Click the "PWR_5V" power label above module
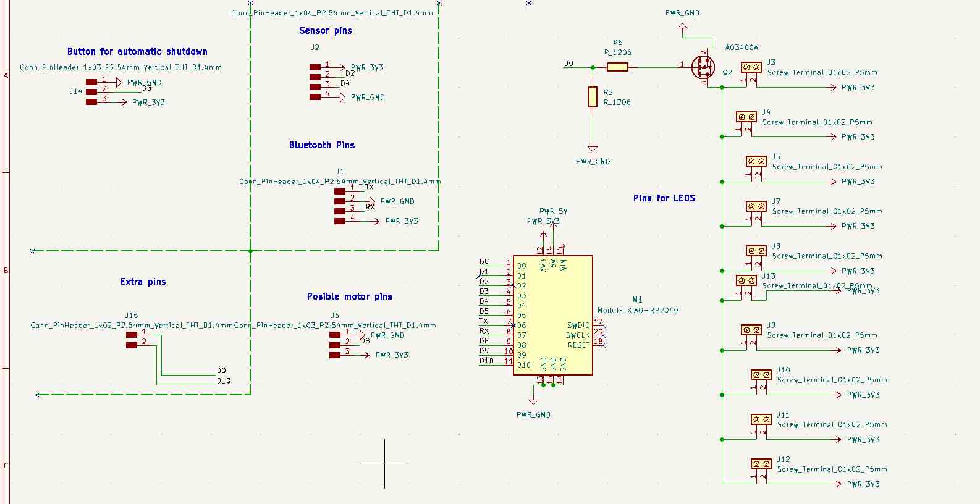Screen dimensions: 980x504 553,211
